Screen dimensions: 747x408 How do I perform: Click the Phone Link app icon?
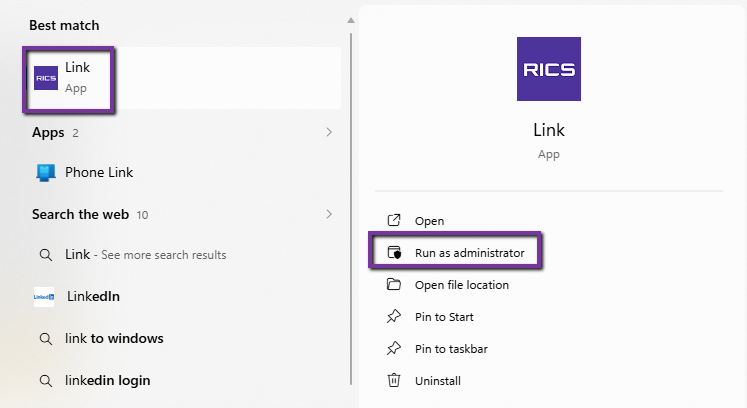point(46,173)
